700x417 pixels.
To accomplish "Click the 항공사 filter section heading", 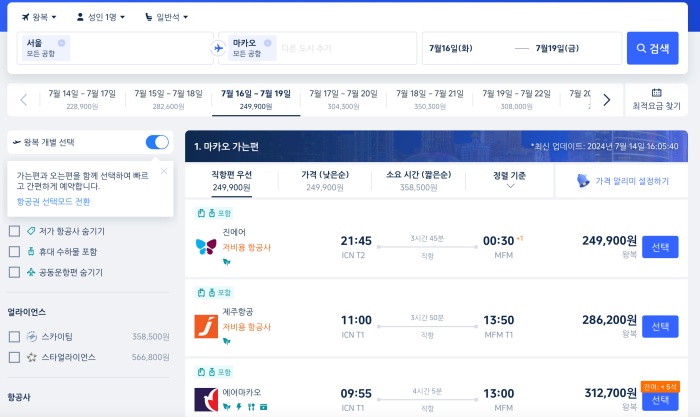I will pos(19,397).
